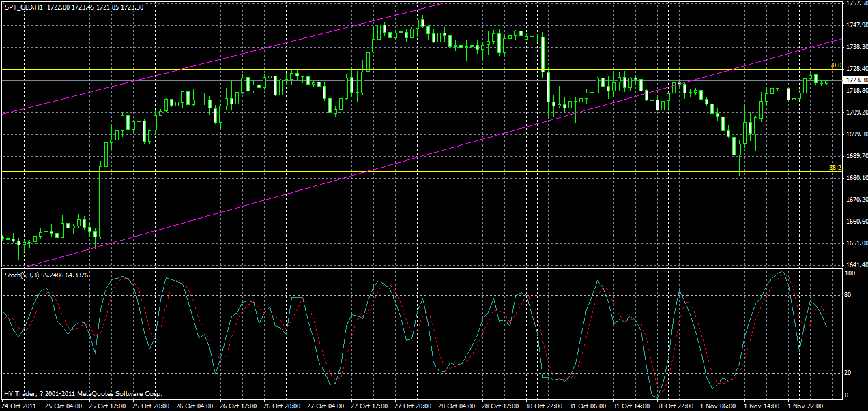Click time axis label 28 Oct 12:00
The image size is (868, 411).
[502, 406]
